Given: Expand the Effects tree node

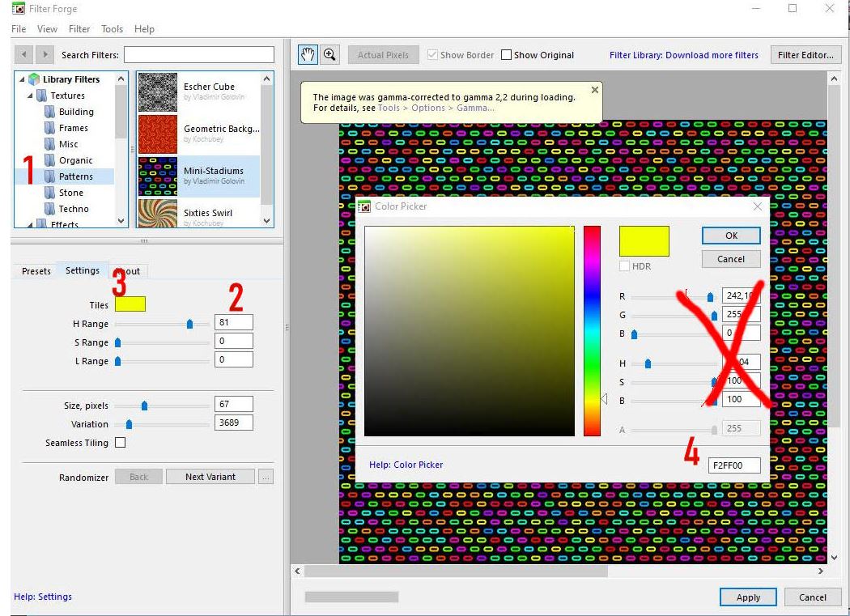Looking at the screenshot, I should pos(30,223).
